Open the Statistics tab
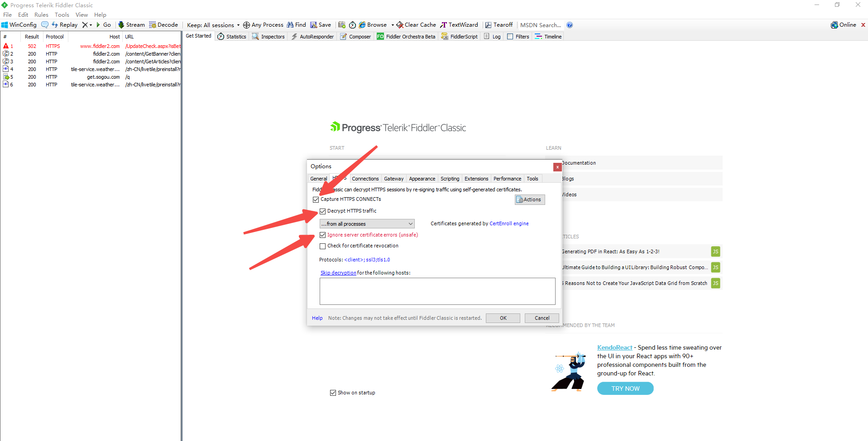The height and width of the screenshot is (441, 868). 232,37
